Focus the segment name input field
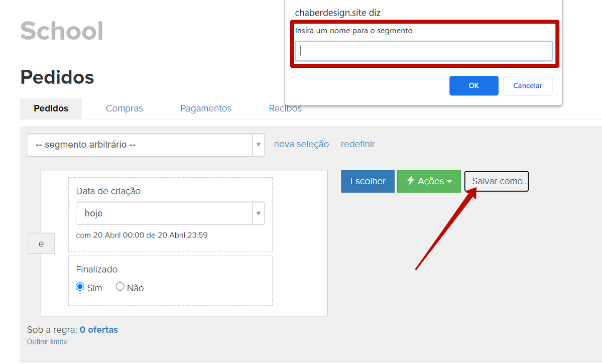This screenshot has width=602, height=364. (423, 51)
